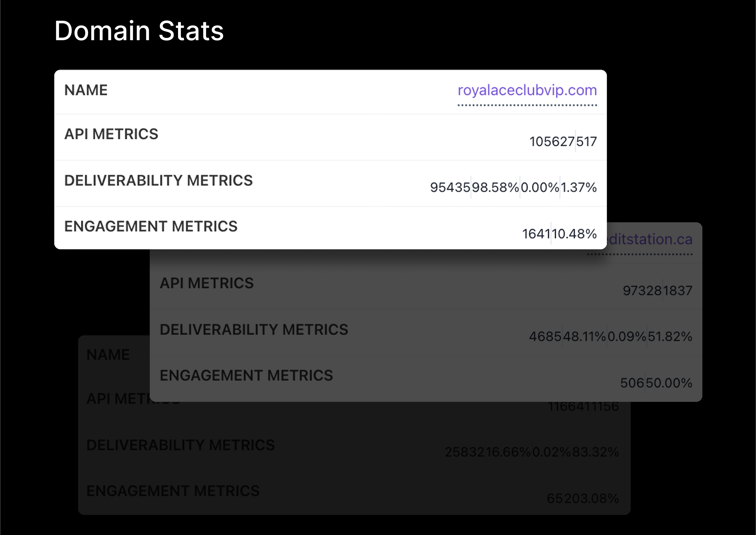Click the Domain Stats heading
The height and width of the screenshot is (535, 756).
(139, 31)
